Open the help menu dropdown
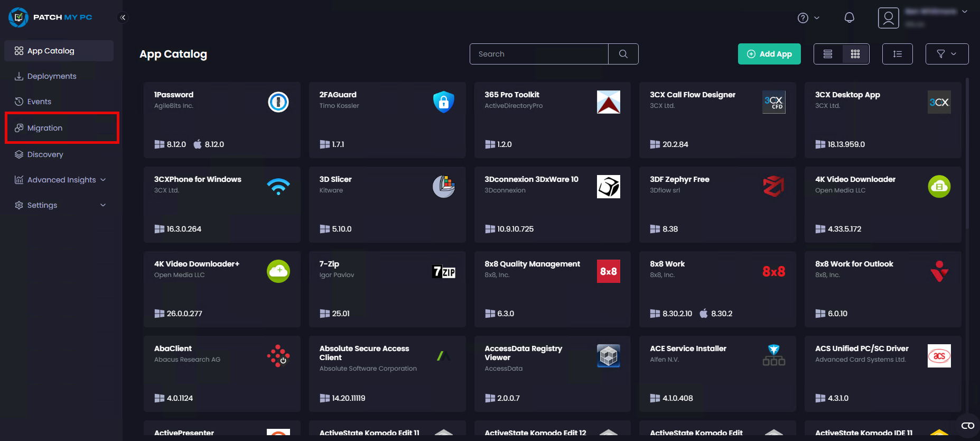 click(808, 18)
